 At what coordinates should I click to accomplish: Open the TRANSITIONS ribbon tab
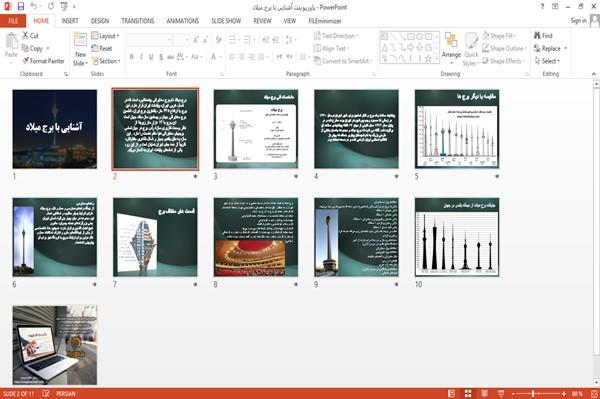(138, 21)
